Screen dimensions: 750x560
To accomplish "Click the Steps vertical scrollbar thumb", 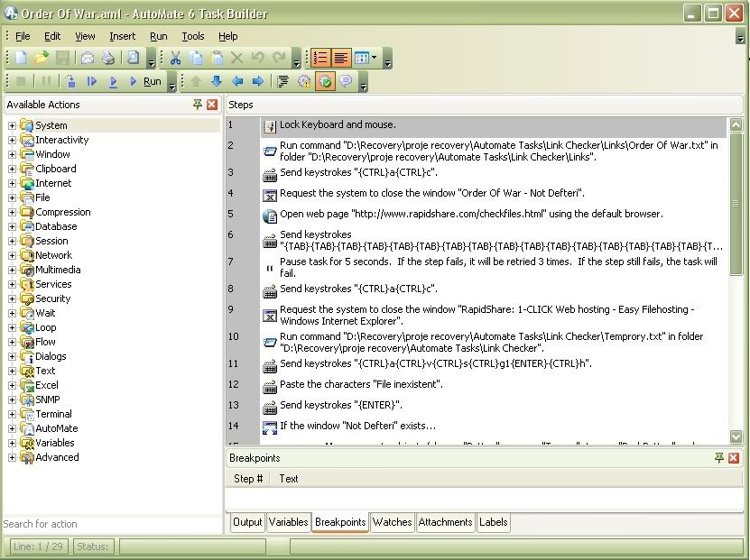I will click(x=736, y=204).
